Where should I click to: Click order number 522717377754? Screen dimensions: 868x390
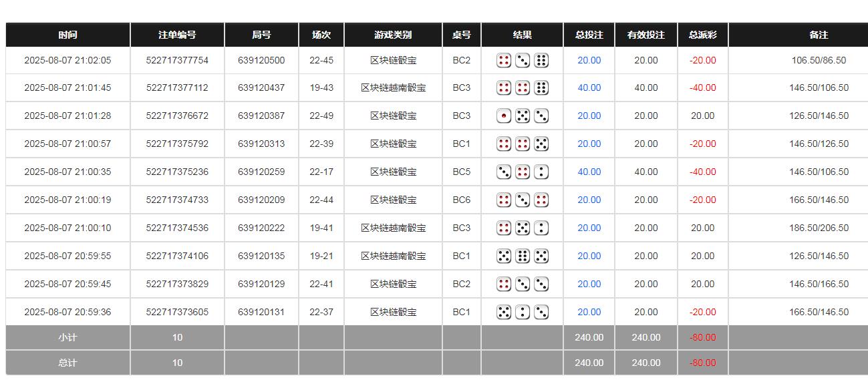tap(176, 60)
